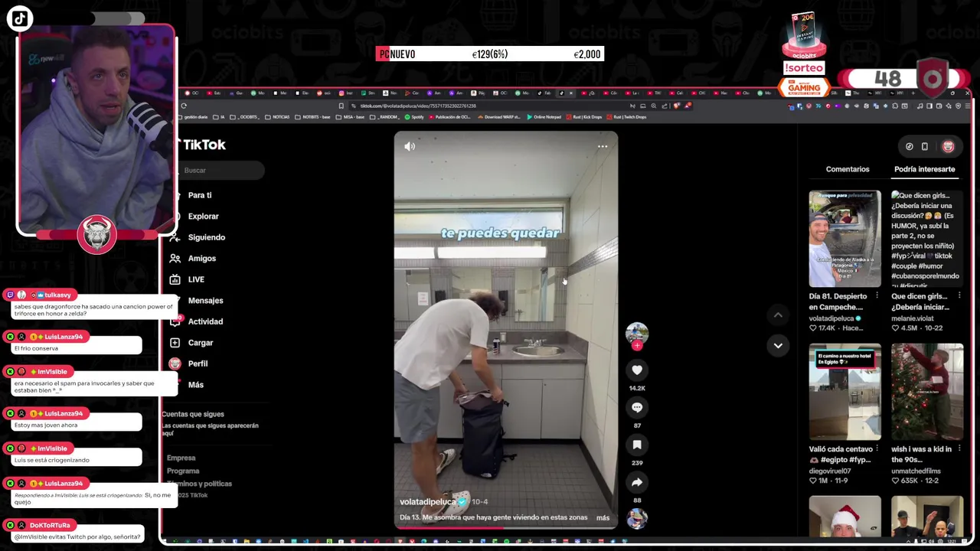Open options for wish i was a kid card
The height and width of the screenshot is (551, 980).
point(959,448)
